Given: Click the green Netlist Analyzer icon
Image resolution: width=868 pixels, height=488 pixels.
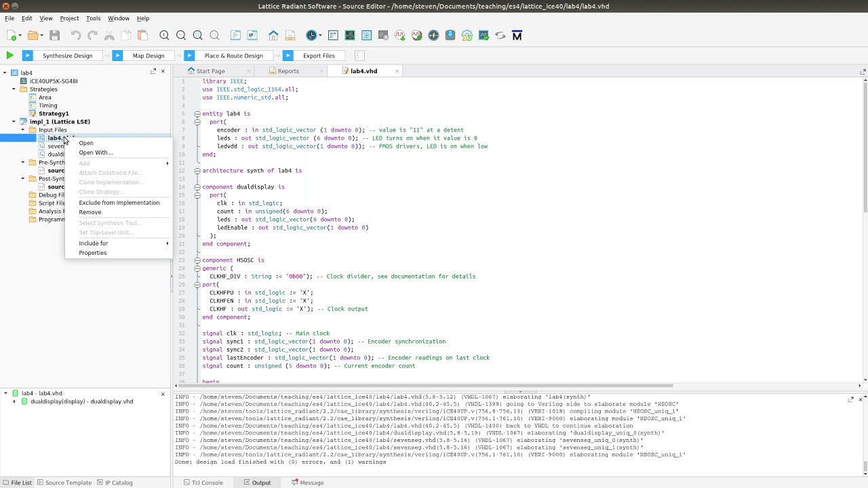Looking at the screenshot, I should pos(350,35).
